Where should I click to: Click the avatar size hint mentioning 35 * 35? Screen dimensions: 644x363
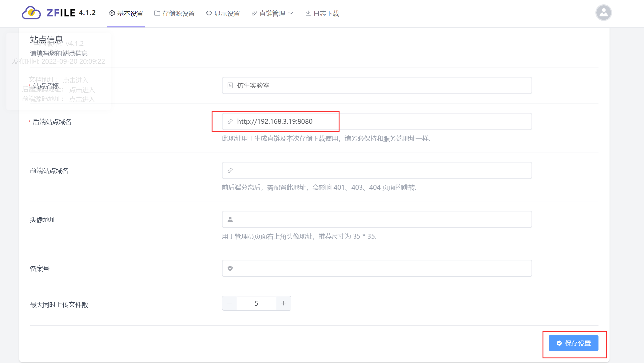click(299, 236)
